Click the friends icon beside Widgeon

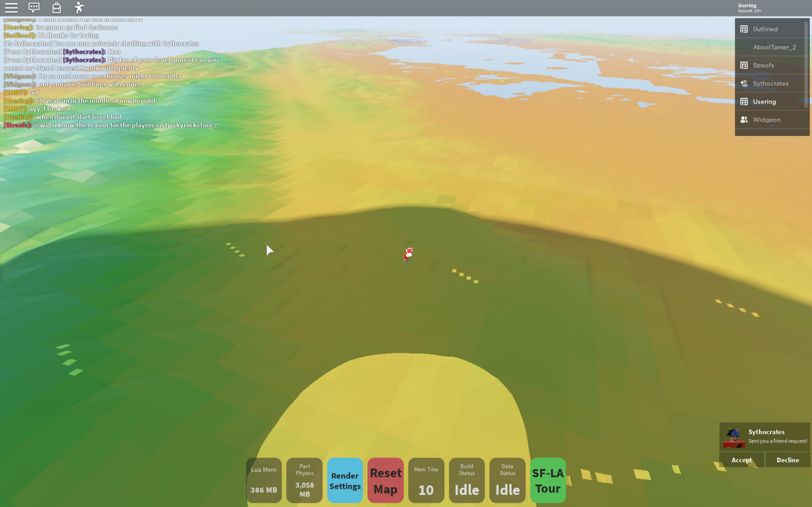(743, 119)
